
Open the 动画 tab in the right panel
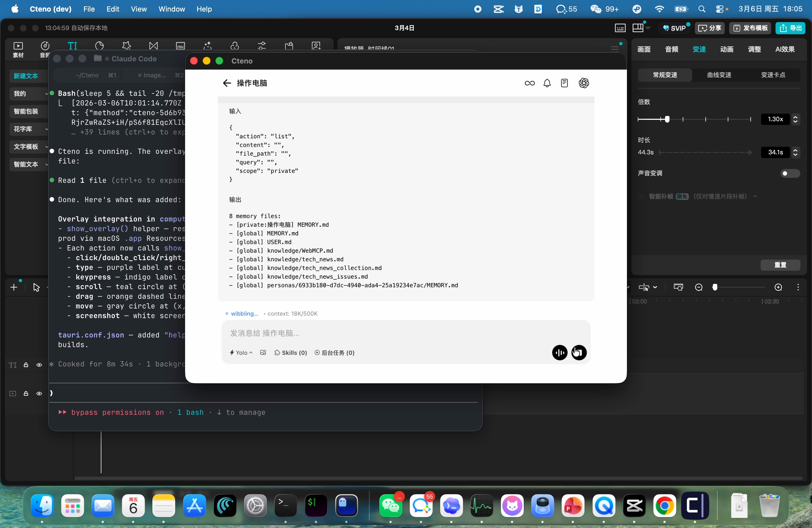[x=726, y=49]
